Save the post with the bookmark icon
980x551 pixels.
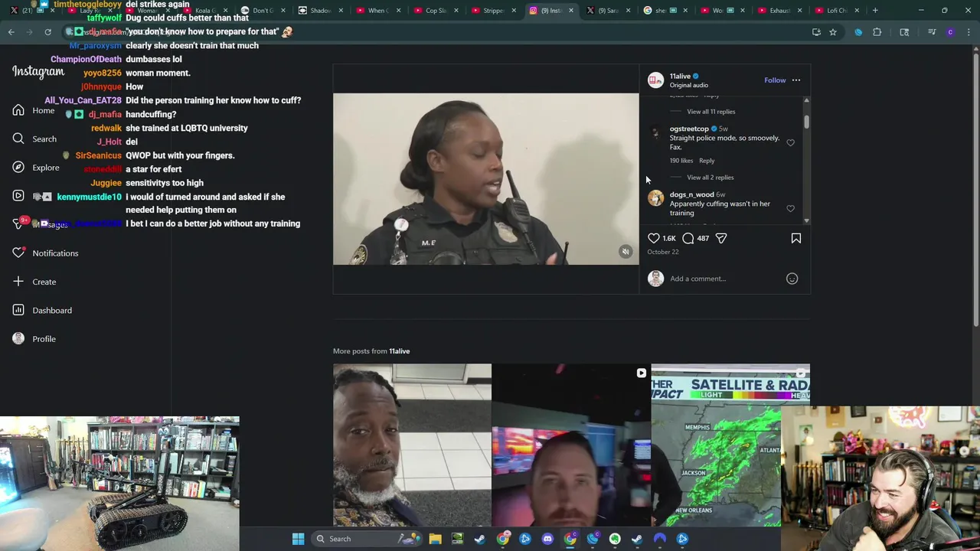(796, 238)
